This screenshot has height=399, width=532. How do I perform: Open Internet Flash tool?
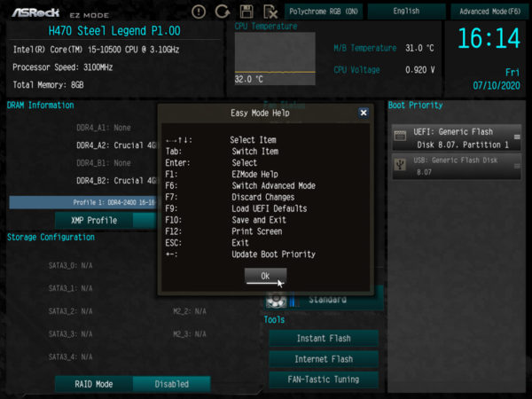[324, 359]
